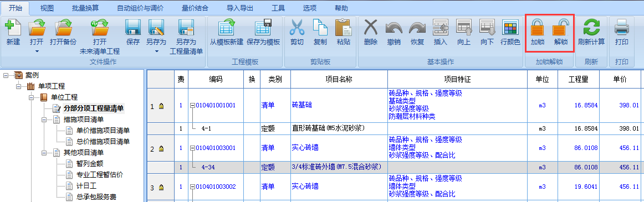Open the 选项 tab
644x202 pixels.
coord(310,8)
